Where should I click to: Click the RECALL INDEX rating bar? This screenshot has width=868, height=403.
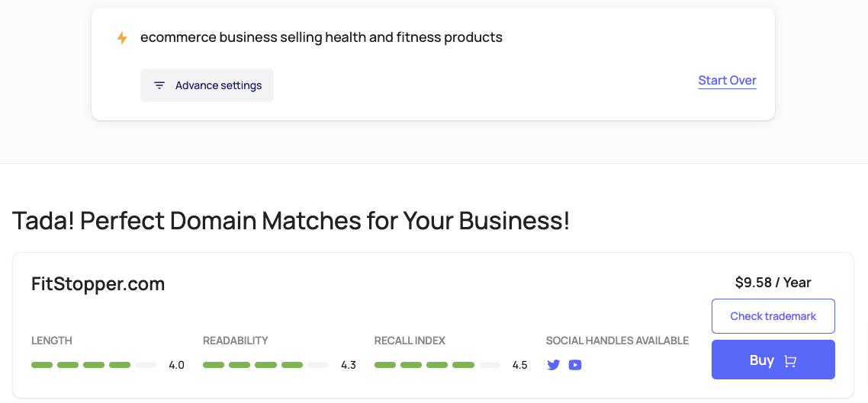[x=436, y=365]
